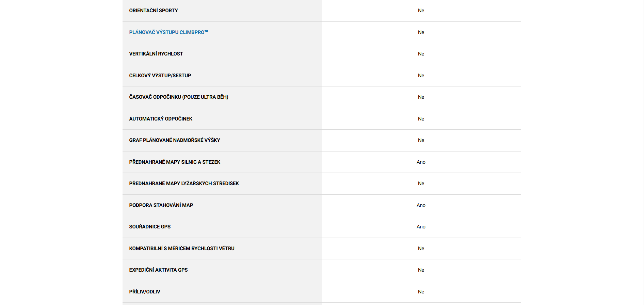Image resolution: width=644 pixels, height=305 pixels.
Task: Click Ano value for Přednahrané mapy silnic
Action: 421,162
